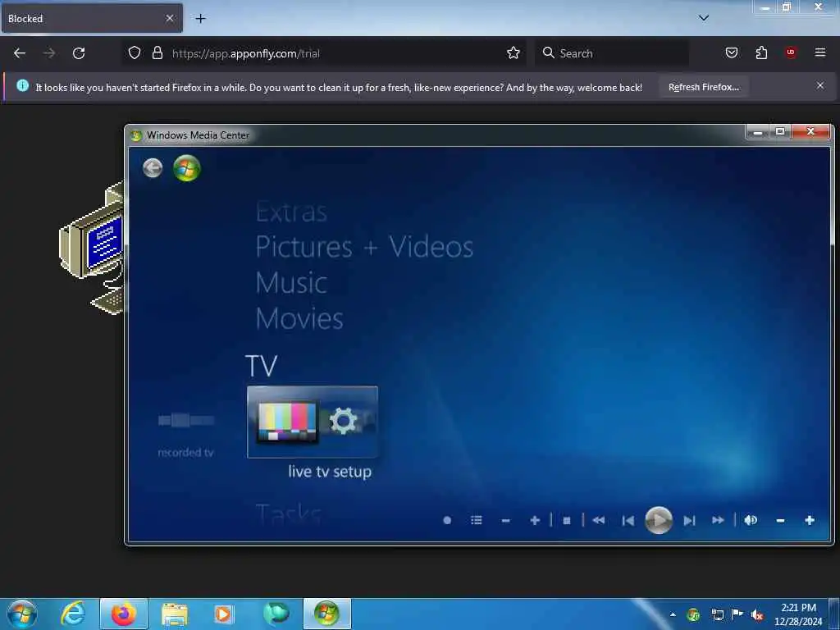The height and width of the screenshot is (630, 840).
Task: Select the Music menu entry
Action: tap(291, 282)
